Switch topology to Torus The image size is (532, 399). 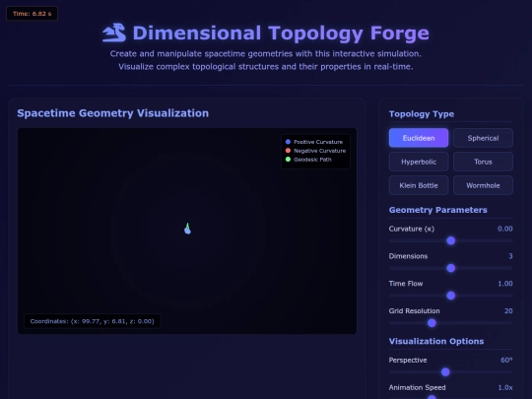click(483, 162)
